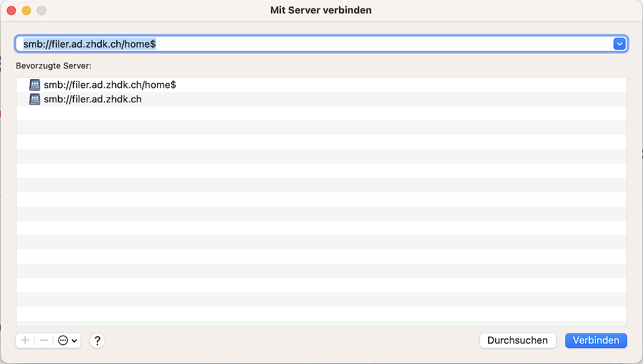Click the Bevorzugte Server label
Image resolution: width=643 pixels, height=364 pixels.
[x=53, y=66]
